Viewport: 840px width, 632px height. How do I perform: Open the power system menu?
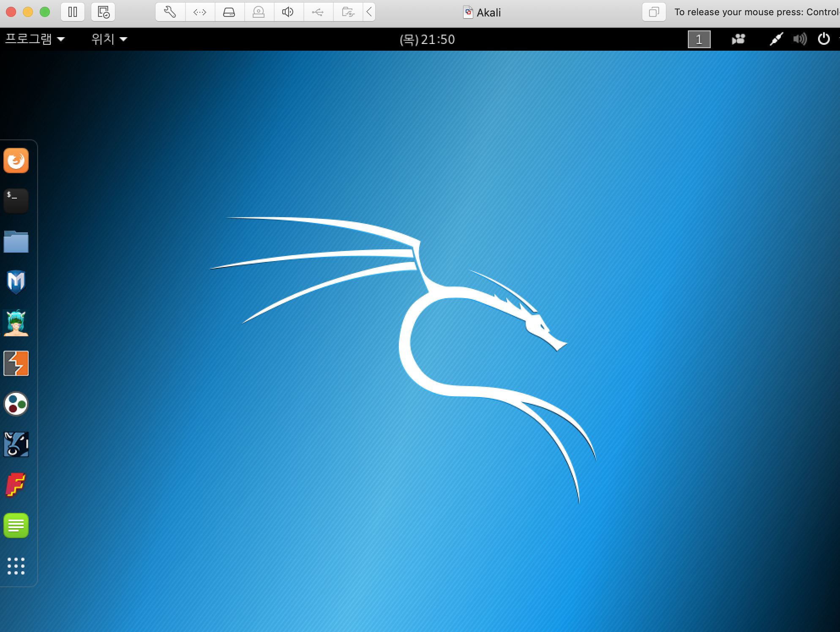pos(824,39)
